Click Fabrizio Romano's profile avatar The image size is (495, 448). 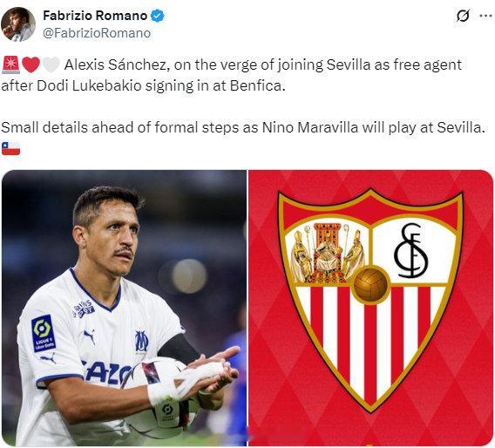pos(18,24)
